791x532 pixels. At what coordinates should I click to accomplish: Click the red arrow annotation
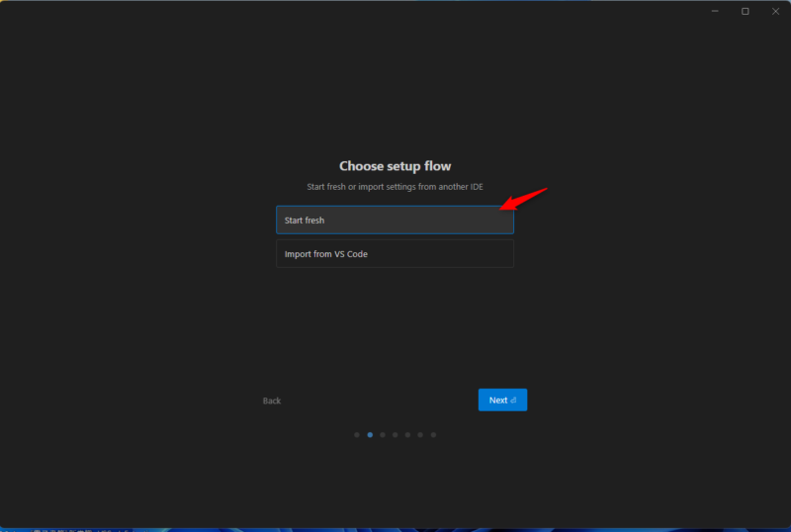[524, 198]
